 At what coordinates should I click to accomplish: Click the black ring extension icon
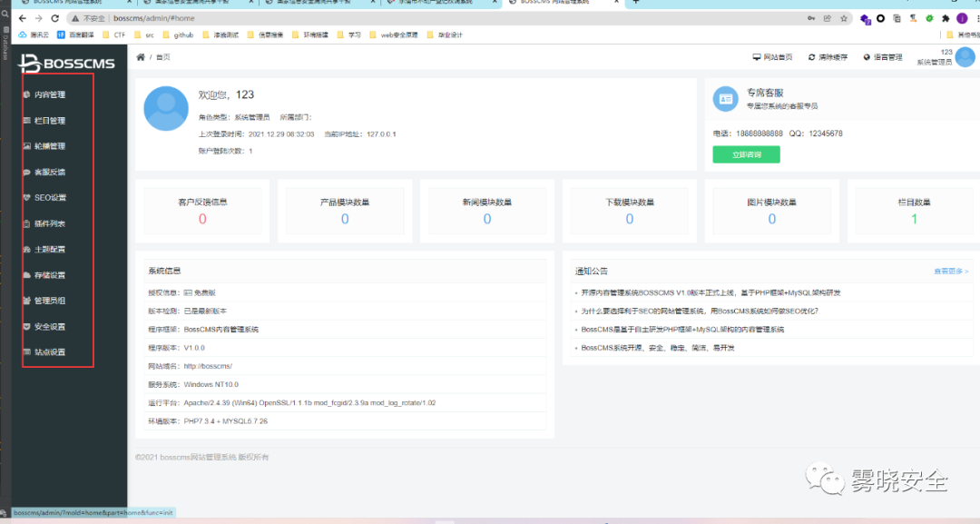880,19
